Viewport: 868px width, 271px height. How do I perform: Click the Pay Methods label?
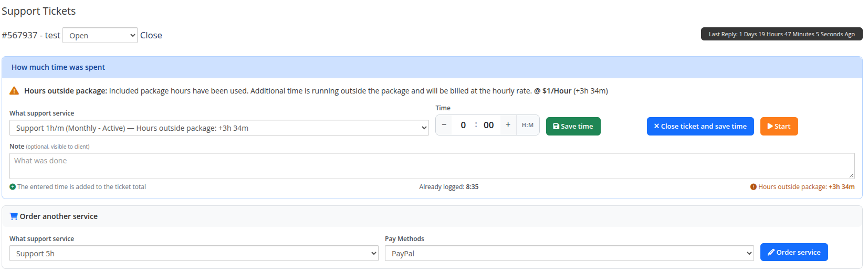404,238
